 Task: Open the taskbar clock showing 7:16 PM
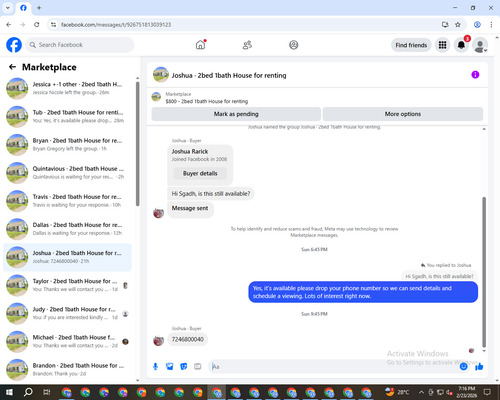(x=467, y=392)
